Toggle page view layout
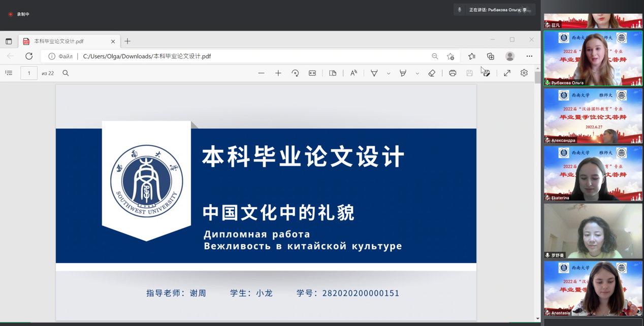 tap(333, 73)
